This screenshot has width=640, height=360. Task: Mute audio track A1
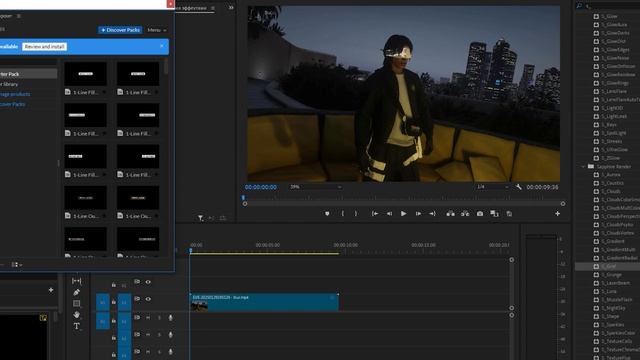click(x=148, y=318)
